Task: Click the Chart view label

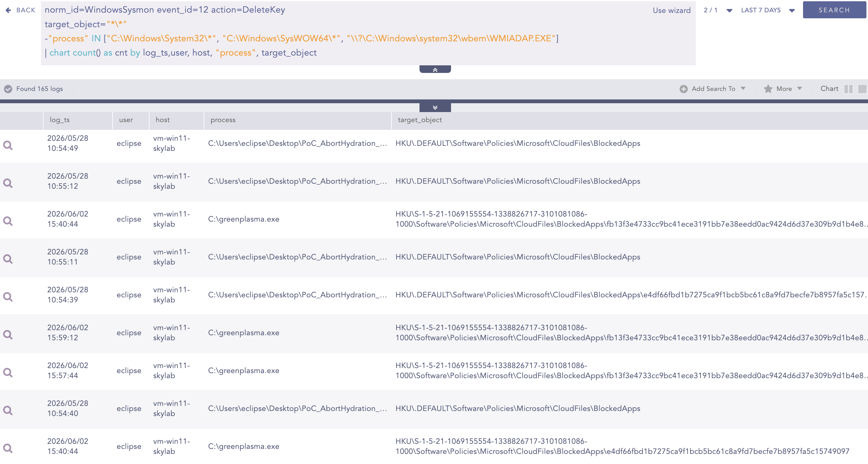Action: tap(829, 89)
